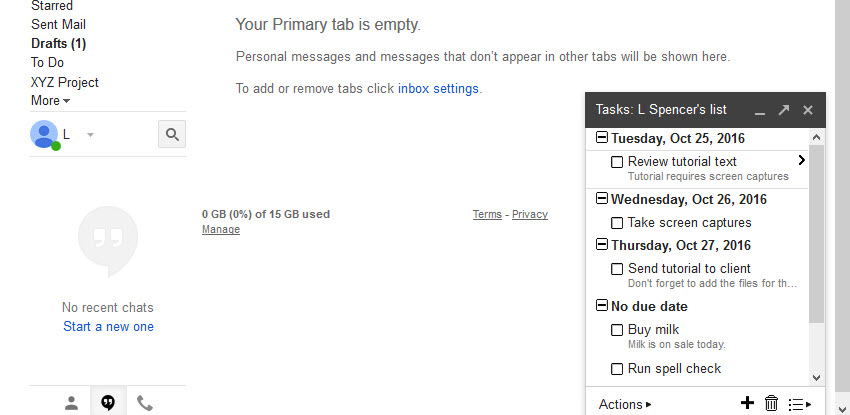The image size is (850, 415).
Task: Open the phone calls icon
Action: point(145,403)
